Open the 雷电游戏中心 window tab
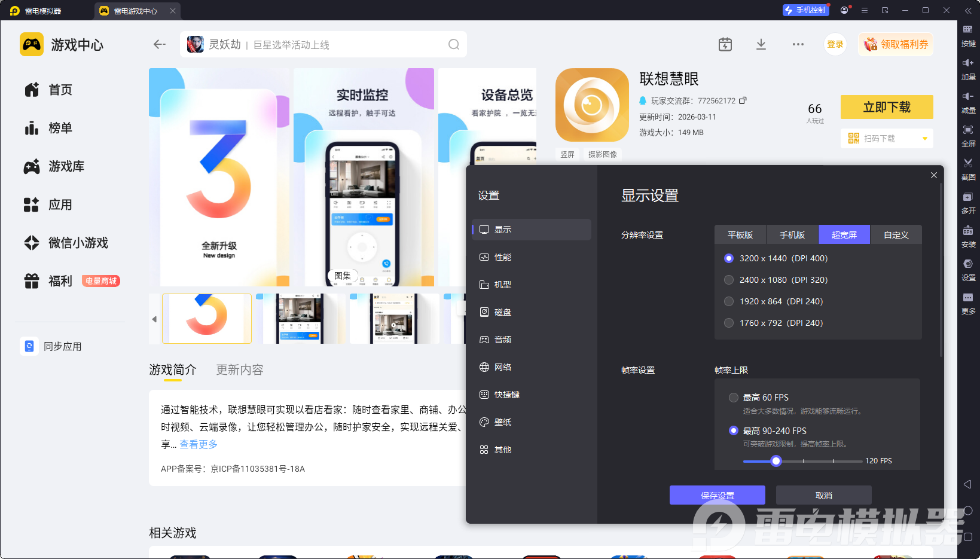Image resolution: width=980 pixels, height=559 pixels. click(136, 11)
